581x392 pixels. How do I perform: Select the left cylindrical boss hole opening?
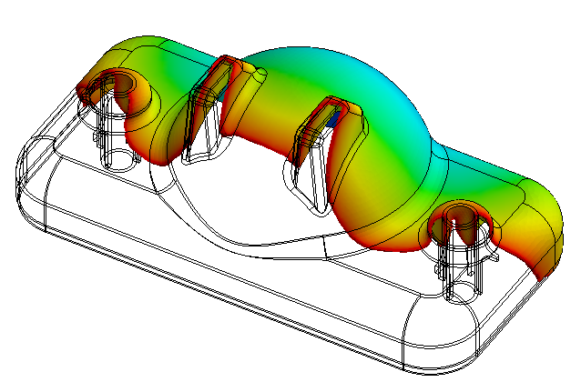[x=121, y=86]
